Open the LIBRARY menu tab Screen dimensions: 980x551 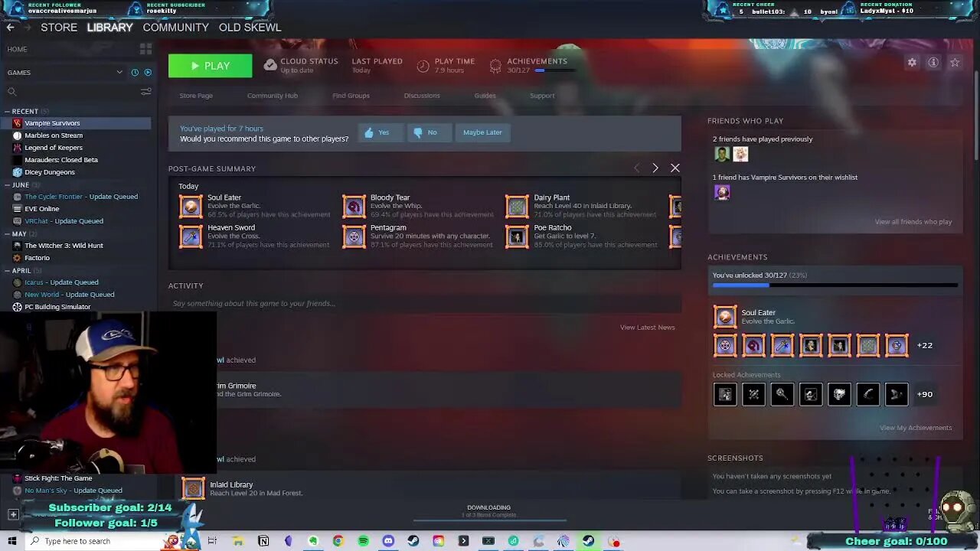[x=109, y=27]
